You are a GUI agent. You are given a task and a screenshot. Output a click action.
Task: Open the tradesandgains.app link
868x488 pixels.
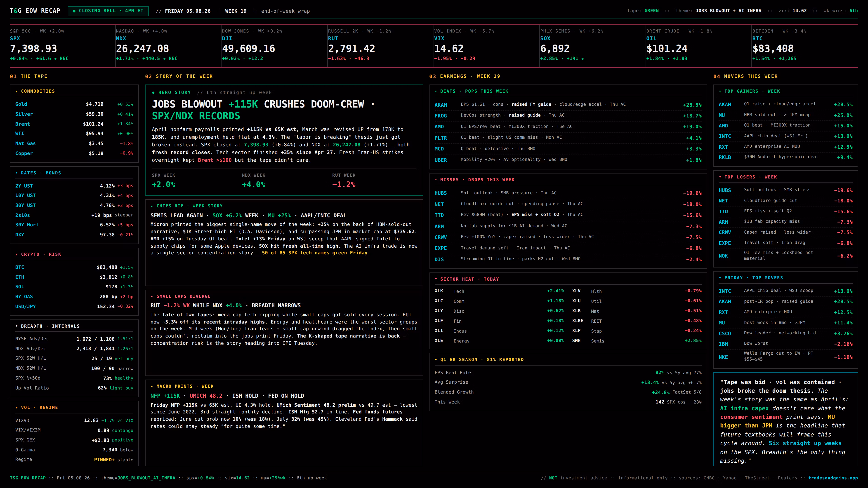pos(833,478)
